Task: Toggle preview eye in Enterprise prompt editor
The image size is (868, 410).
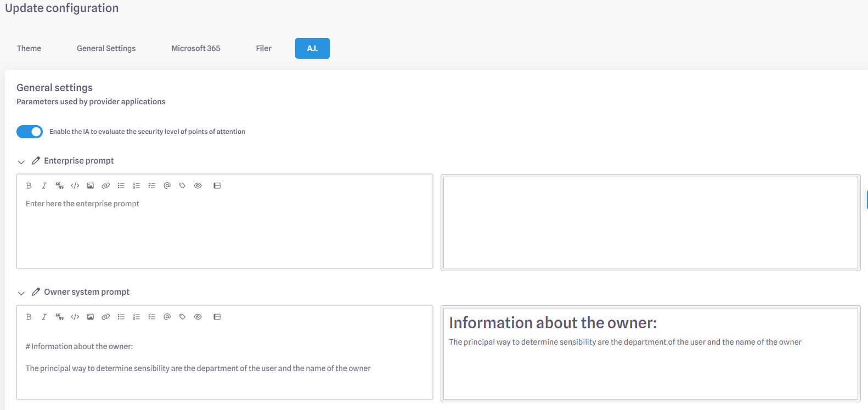Action: (198, 186)
